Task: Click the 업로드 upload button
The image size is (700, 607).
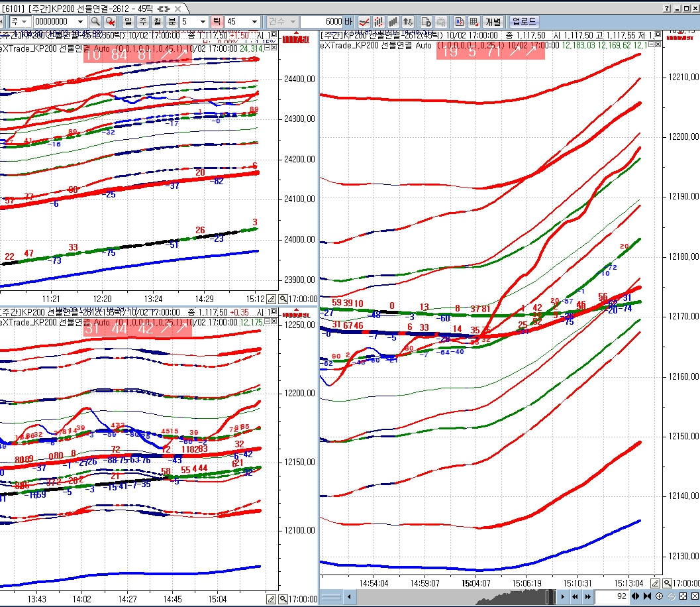Action: click(x=524, y=21)
